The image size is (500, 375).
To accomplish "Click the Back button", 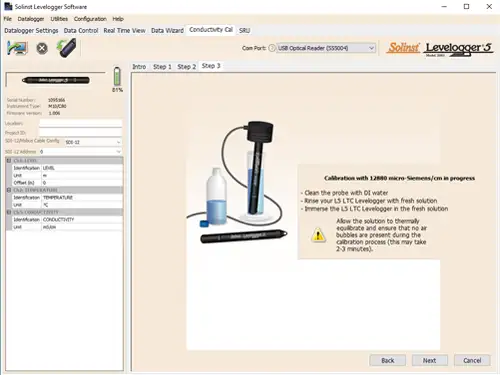I will [388, 360].
